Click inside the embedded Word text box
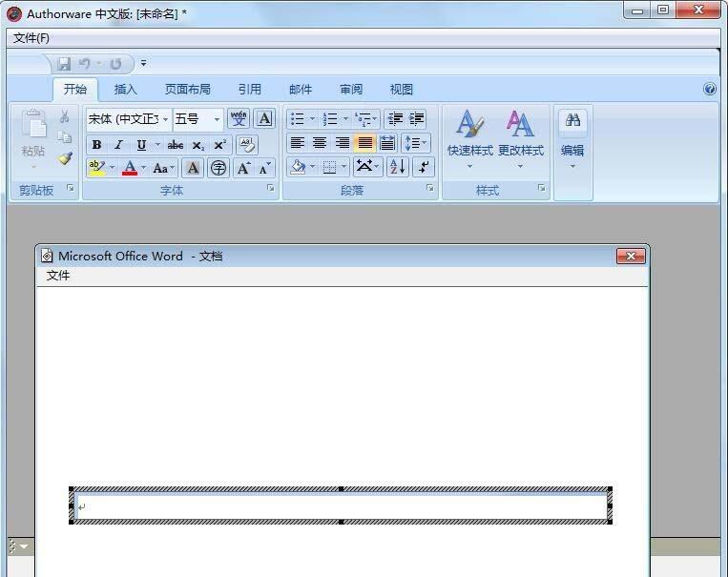 point(342,506)
